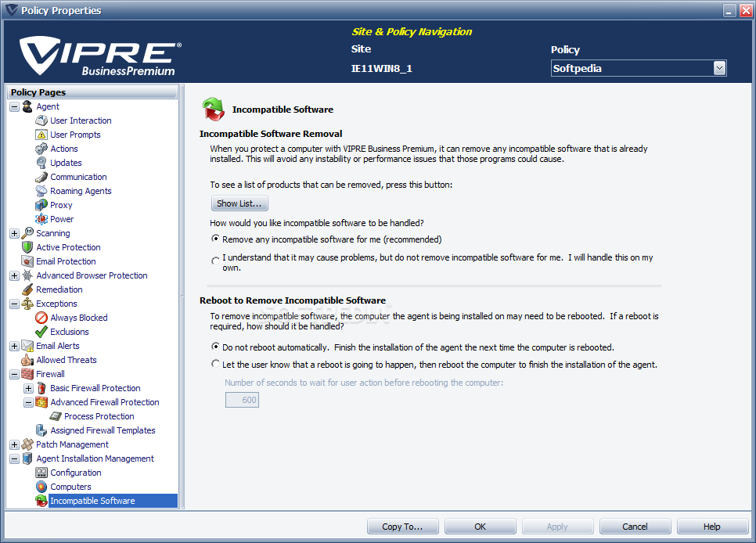Click the Remediation icon

point(27,289)
